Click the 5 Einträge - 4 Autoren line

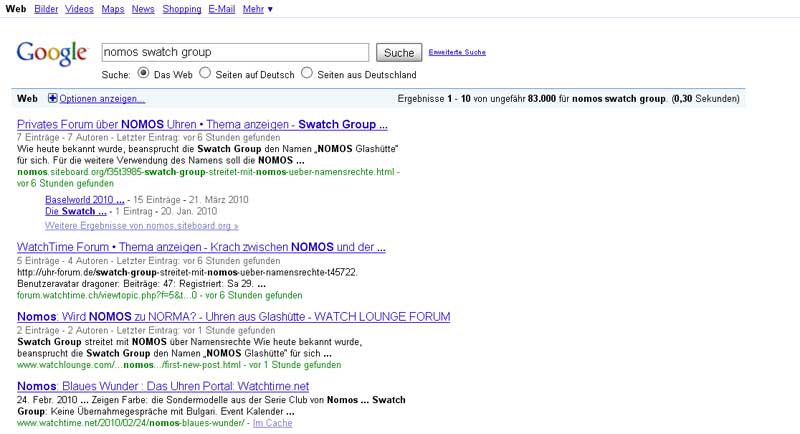[x=148, y=261]
